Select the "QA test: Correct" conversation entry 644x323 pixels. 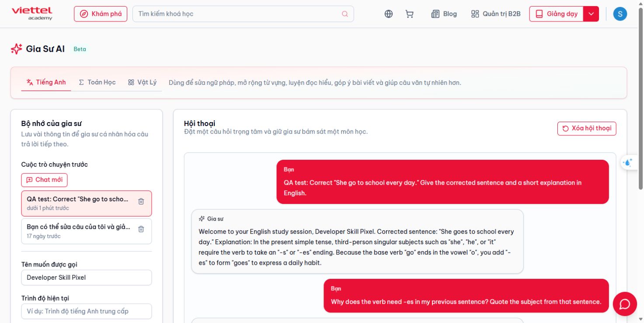click(x=87, y=204)
